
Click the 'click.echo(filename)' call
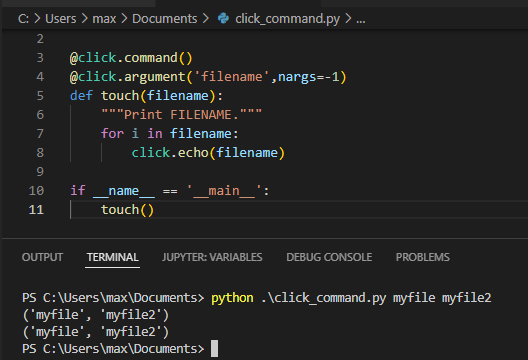208,153
